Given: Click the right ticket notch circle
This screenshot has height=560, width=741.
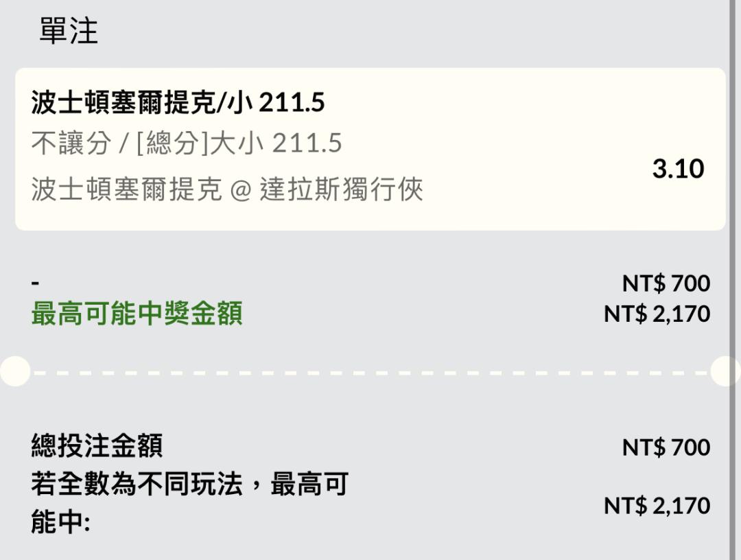Looking at the screenshot, I should point(725,371).
